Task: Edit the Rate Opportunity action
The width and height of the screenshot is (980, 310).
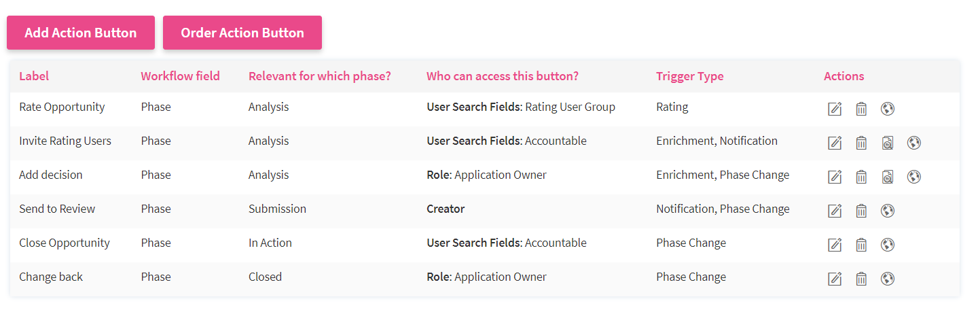Action: pyautogui.click(x=835, y=109)
